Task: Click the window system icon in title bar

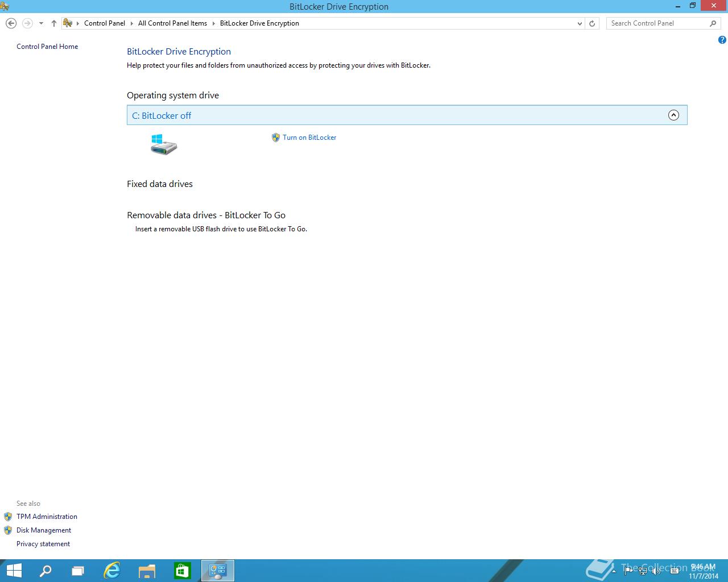Action: (x=4, y=6)
